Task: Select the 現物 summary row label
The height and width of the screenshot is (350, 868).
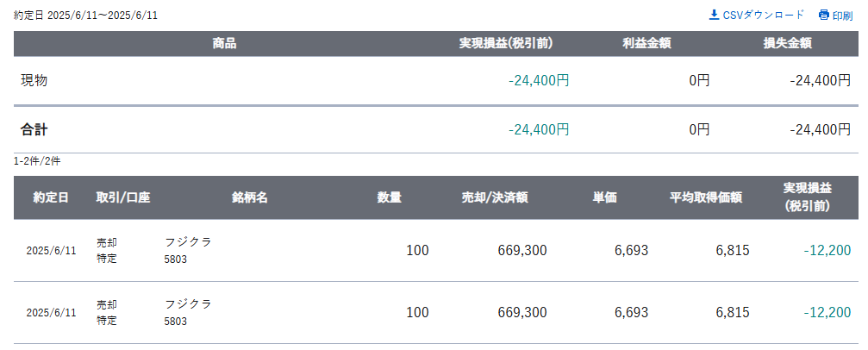Action: click(34, 80)
